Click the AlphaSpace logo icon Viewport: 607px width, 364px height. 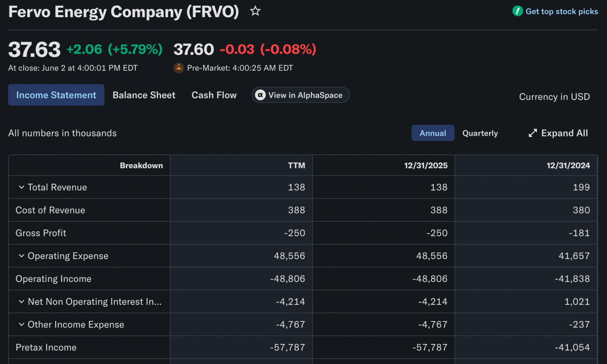pos(260,95)
